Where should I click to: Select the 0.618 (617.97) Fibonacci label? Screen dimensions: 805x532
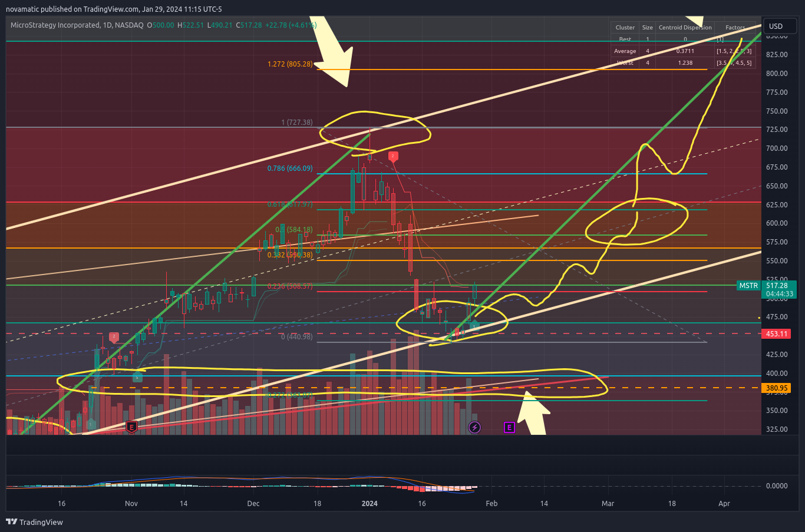tap(290, 204)
